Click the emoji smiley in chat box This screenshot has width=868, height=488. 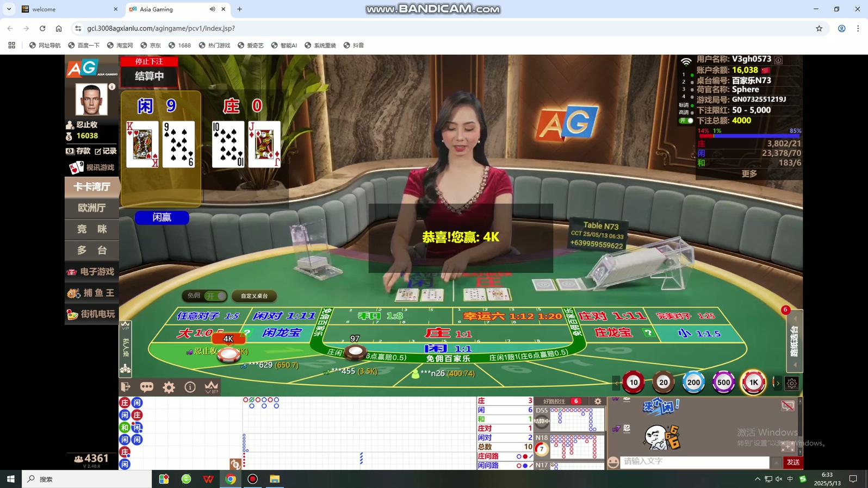pos(613,462)
